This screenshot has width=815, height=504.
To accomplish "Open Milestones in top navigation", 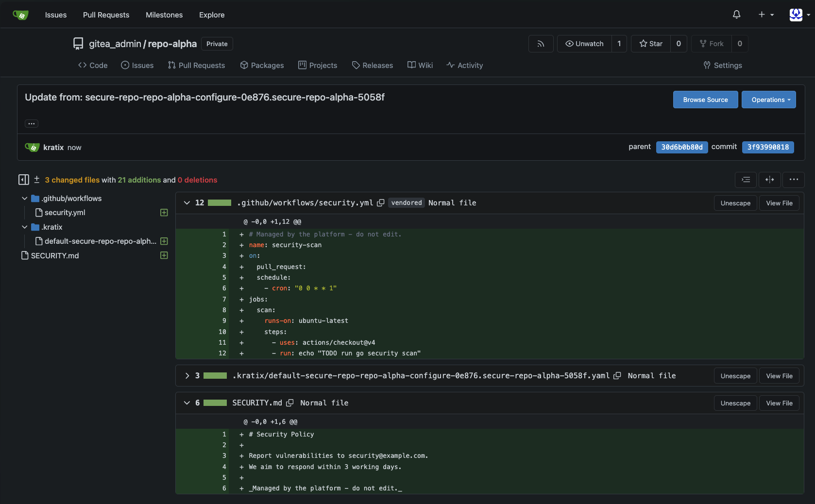I will click(x=164, y=15).
